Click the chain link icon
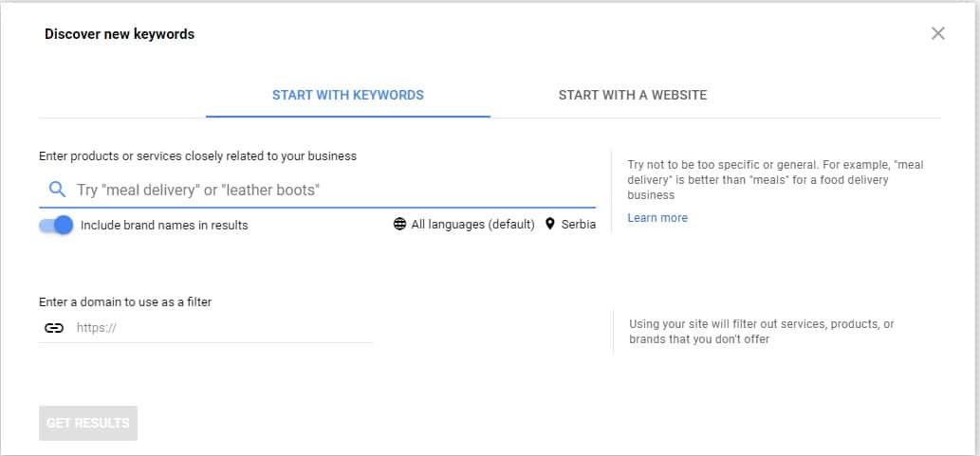This screenshot has width=980, height=456. click(55, 328)
